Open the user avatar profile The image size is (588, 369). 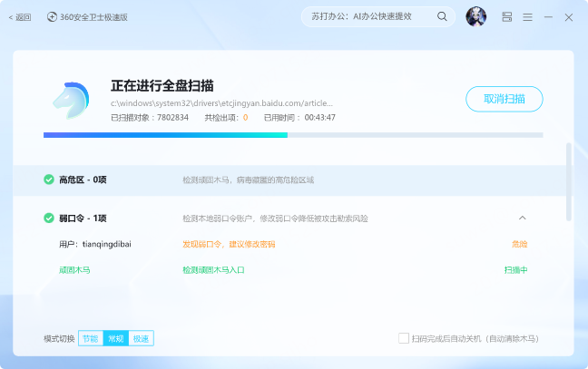pos(475,16)
